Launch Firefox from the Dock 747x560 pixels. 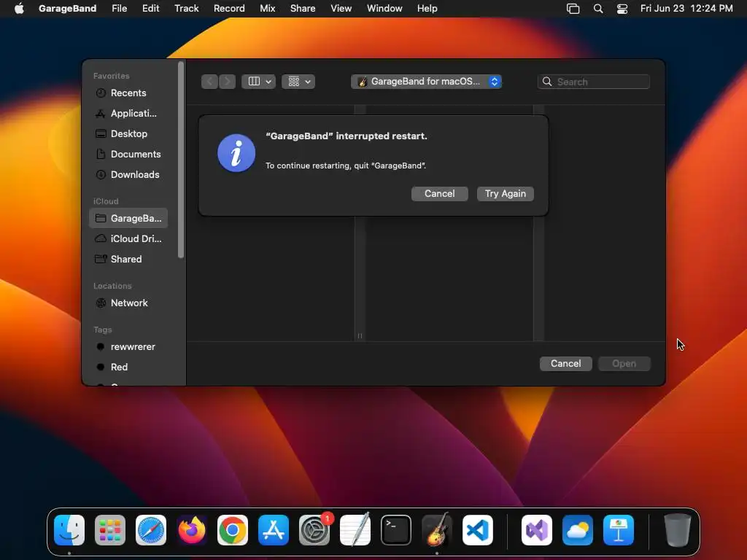[192, 531]
